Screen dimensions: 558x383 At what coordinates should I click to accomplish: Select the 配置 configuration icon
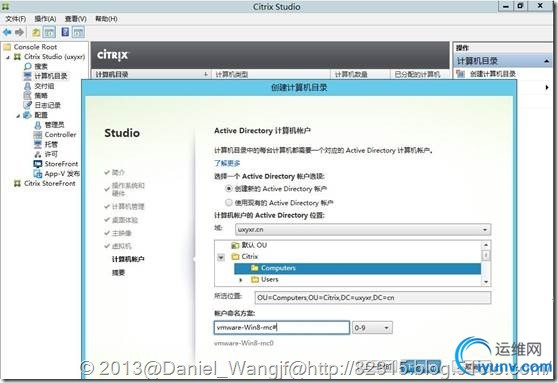[27, 115]
